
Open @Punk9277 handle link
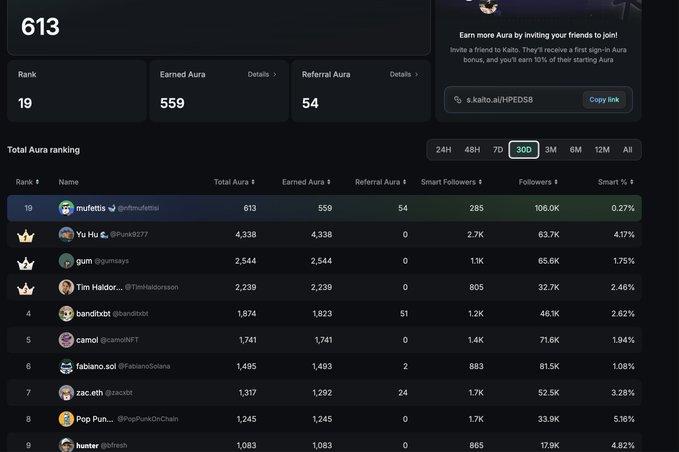(129, 235)
